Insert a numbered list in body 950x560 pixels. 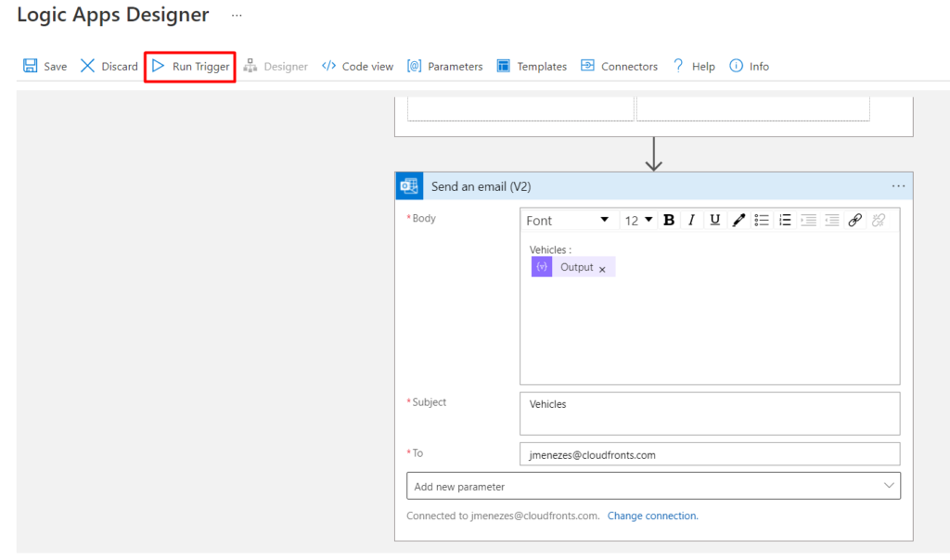pos(785,221)
